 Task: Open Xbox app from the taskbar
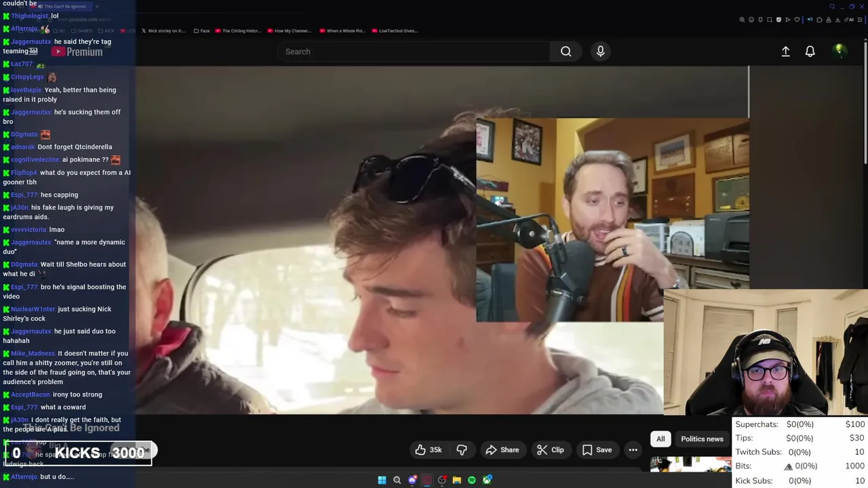487,480
